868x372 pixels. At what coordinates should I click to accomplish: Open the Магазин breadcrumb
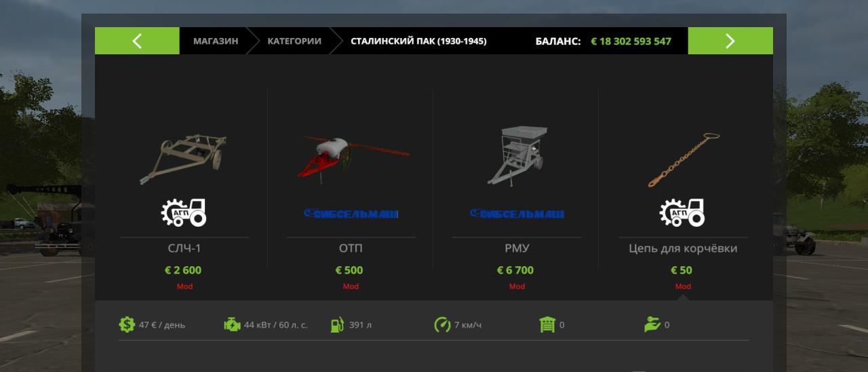click(216, 41)
